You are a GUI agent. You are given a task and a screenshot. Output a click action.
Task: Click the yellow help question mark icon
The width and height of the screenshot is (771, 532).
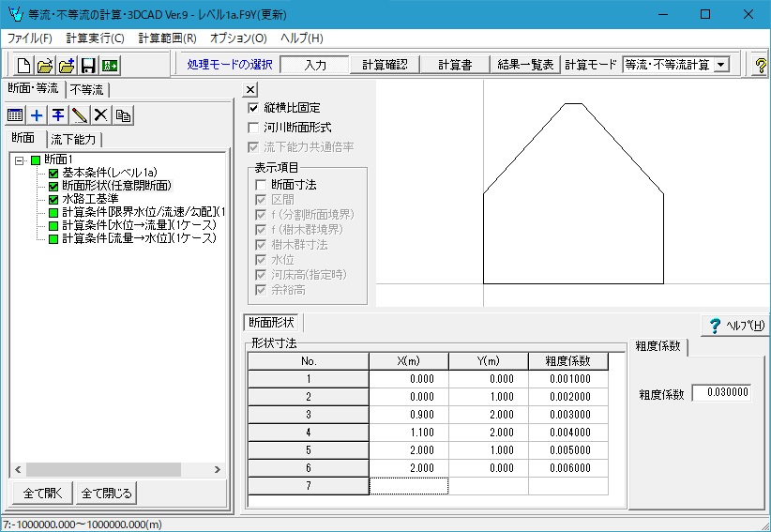pyautogui.click(x=760, y=65)
